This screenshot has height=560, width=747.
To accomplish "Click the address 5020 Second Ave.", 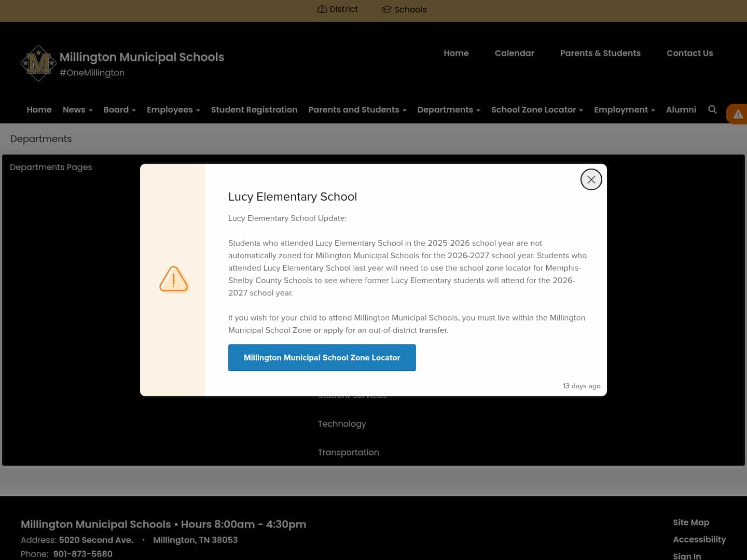I will pos(96,540).
